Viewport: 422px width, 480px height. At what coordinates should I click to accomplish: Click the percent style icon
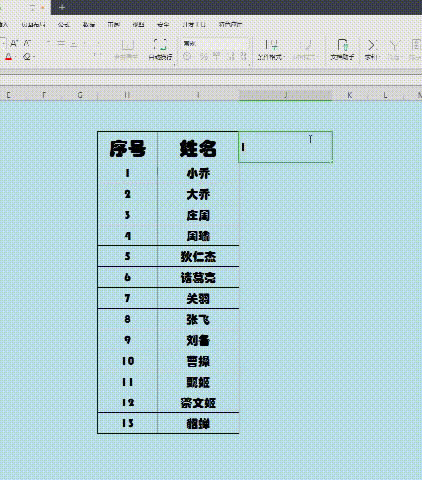click(x=204, y=56)
